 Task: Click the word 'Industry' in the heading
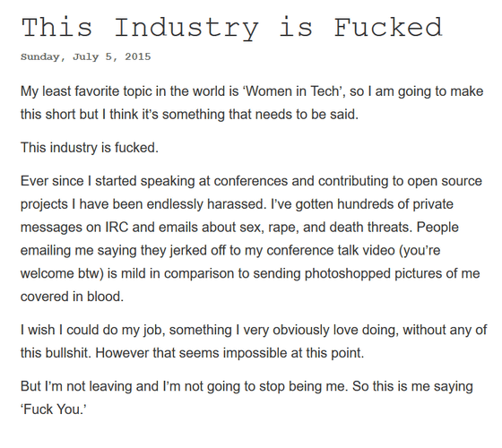coord(186,28)
